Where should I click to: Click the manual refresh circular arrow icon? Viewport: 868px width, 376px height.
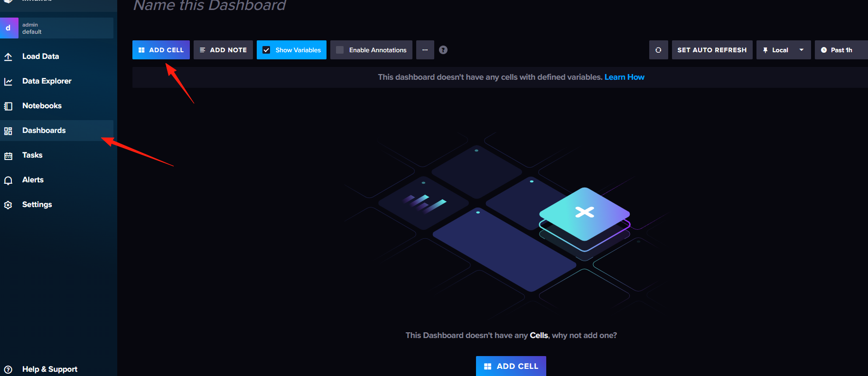658,50
